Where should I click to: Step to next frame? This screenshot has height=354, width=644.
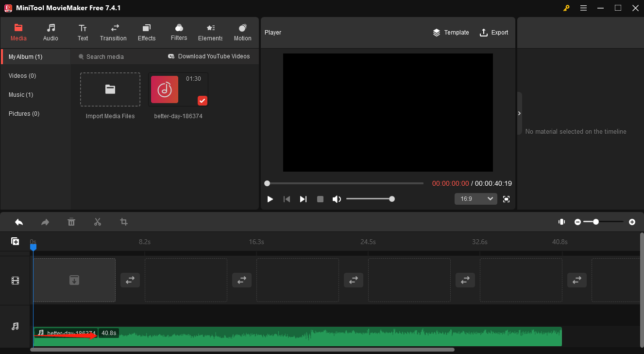(x=303, y=199)
